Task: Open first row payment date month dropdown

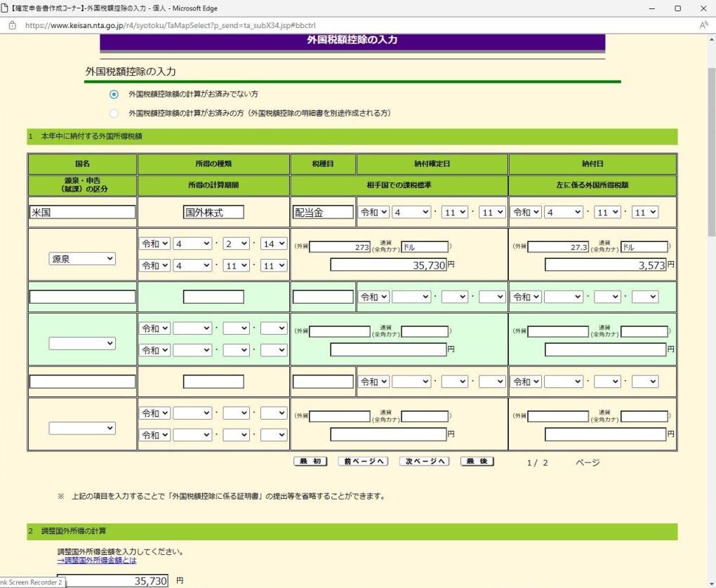Action: (607, 213)
